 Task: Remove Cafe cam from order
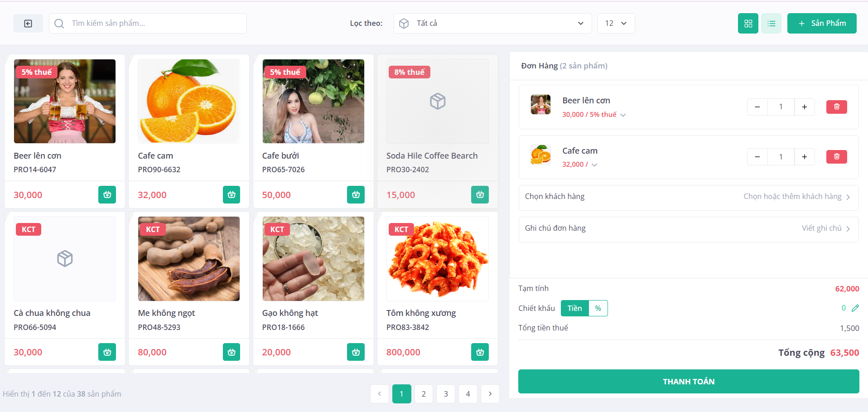click(x=837, y=156)
